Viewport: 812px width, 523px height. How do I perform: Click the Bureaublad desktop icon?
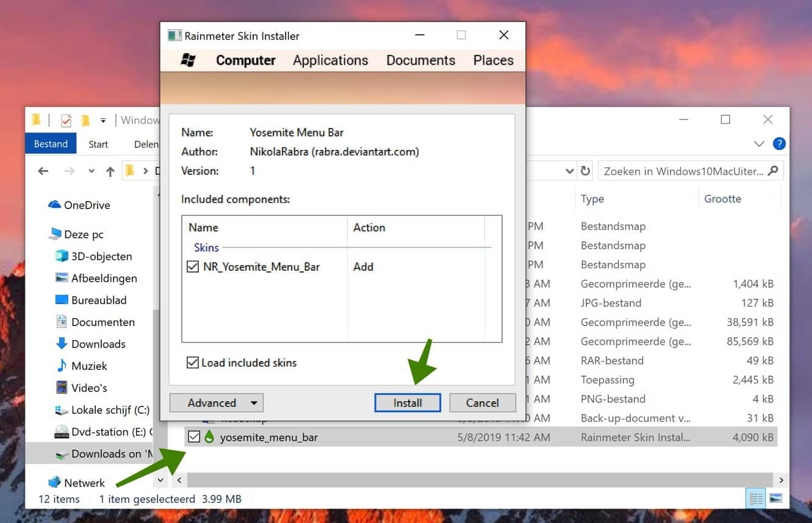pos(62,300)
